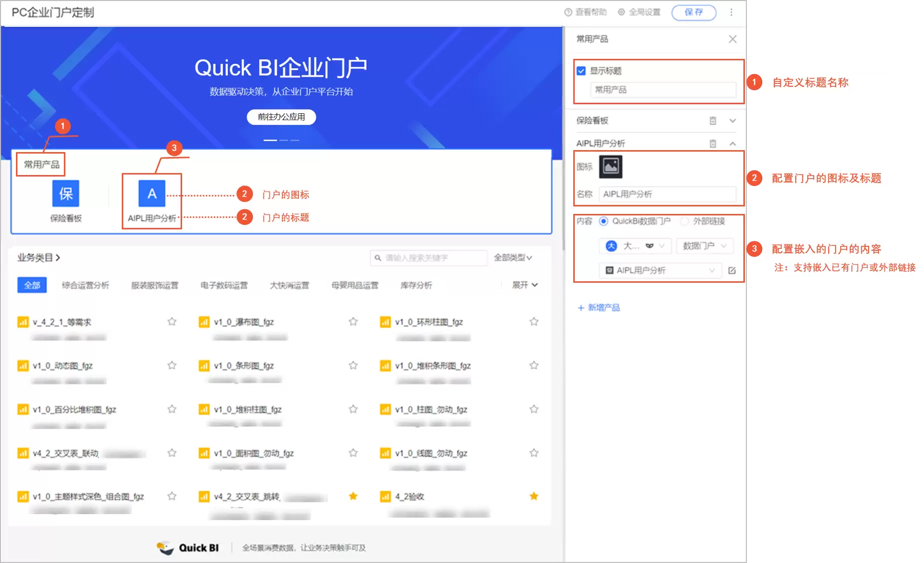This screenshot has width=924, height=563.
Task: Switch to the 电子数码运营 tab
Action: click(224, 285)
